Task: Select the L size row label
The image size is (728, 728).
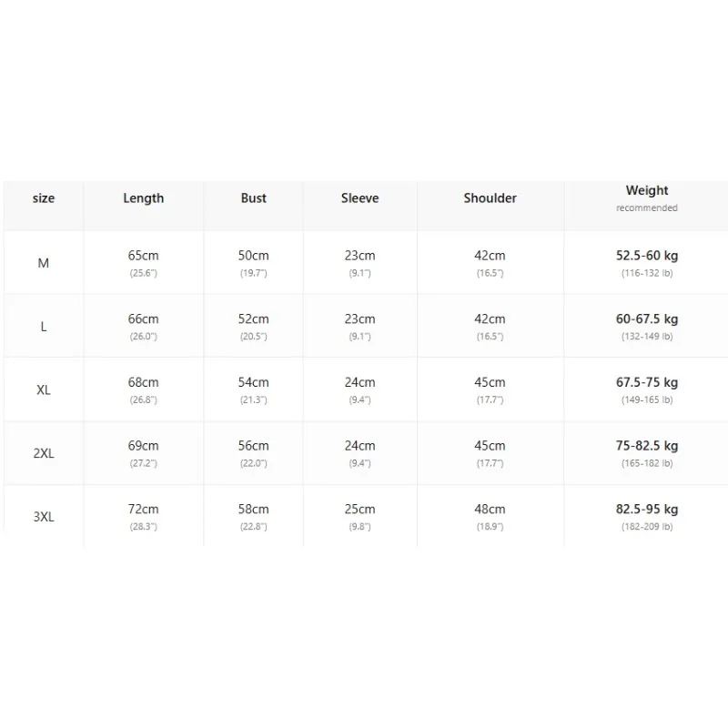Action: point(44,327)
